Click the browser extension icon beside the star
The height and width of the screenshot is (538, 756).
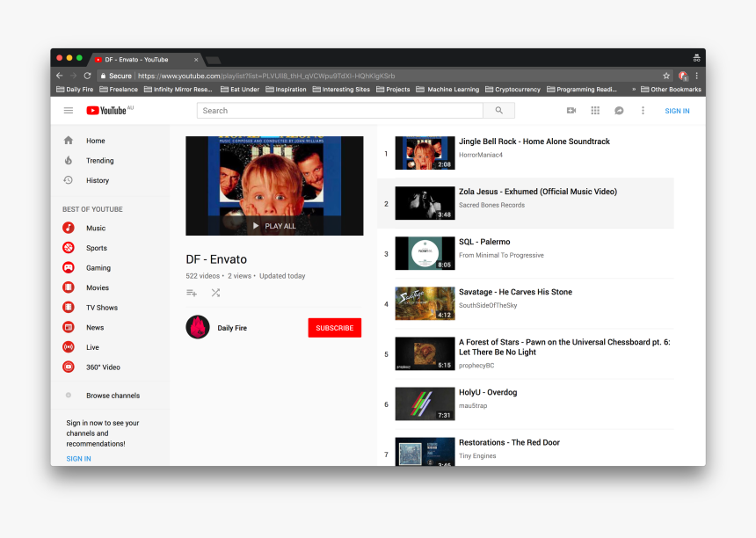[x=683, y=76]
